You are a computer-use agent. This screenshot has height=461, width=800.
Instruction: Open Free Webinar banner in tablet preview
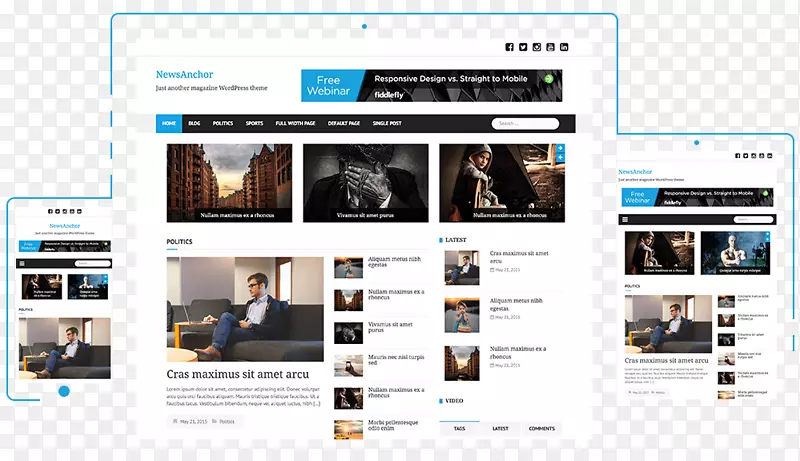(697, 197)
